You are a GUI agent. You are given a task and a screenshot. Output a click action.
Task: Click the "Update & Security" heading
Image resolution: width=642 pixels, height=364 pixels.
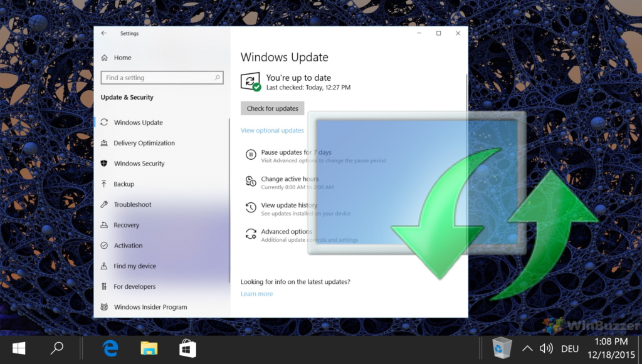(127, 97)
